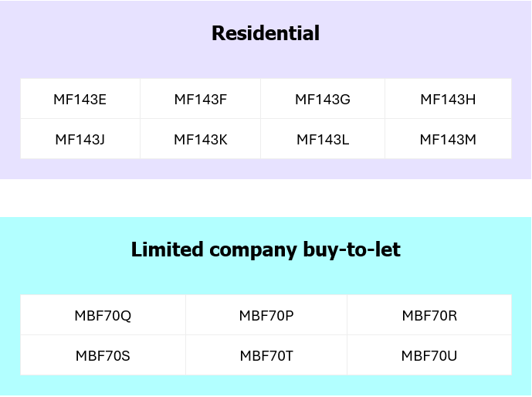The width and height of the screenshot is (532, 397).
Task: Select the MBF70S code
Action: point(103,355)
